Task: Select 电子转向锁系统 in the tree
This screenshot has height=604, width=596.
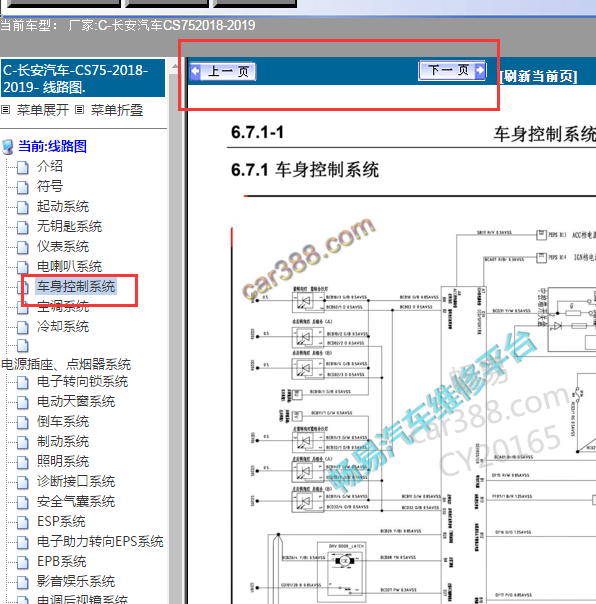Action: 82,381
